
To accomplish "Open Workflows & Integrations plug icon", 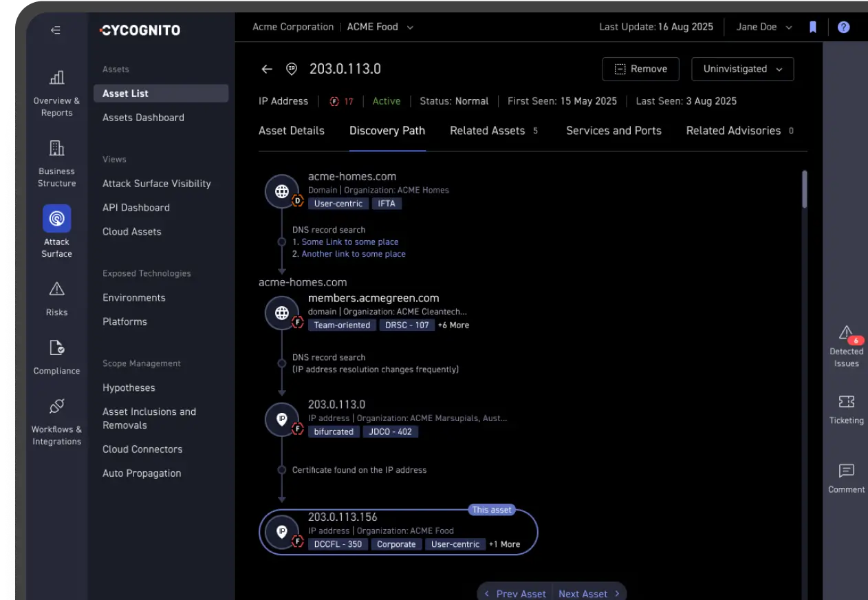I will (57, 406).
